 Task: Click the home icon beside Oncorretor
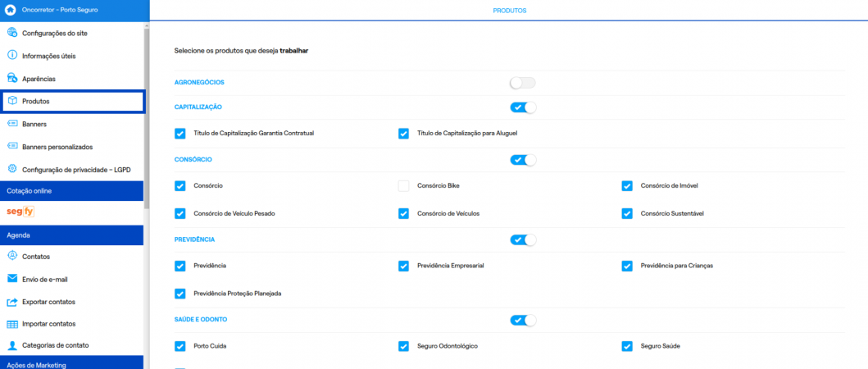tap(10, 10)
